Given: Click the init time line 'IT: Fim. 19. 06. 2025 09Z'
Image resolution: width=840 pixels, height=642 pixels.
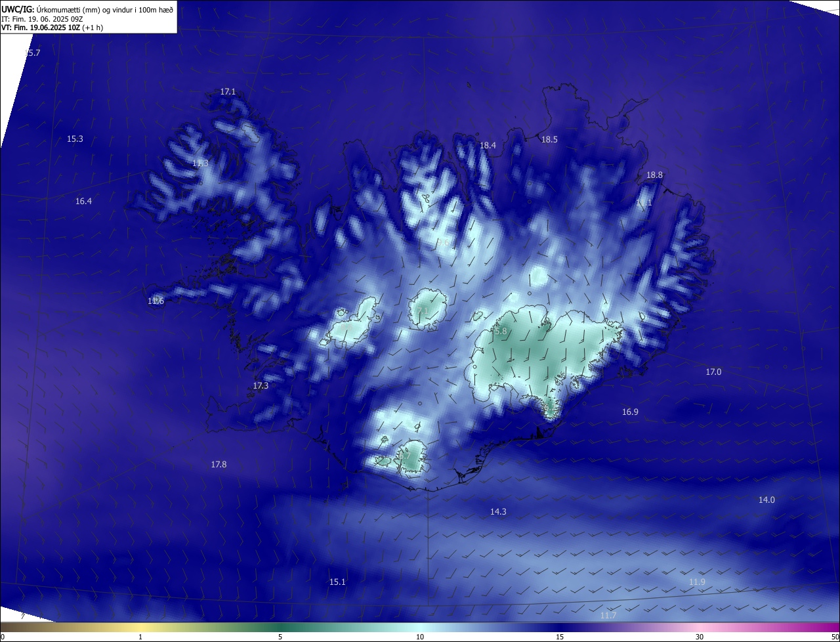Looking at the screenshot, I should 42,19.
